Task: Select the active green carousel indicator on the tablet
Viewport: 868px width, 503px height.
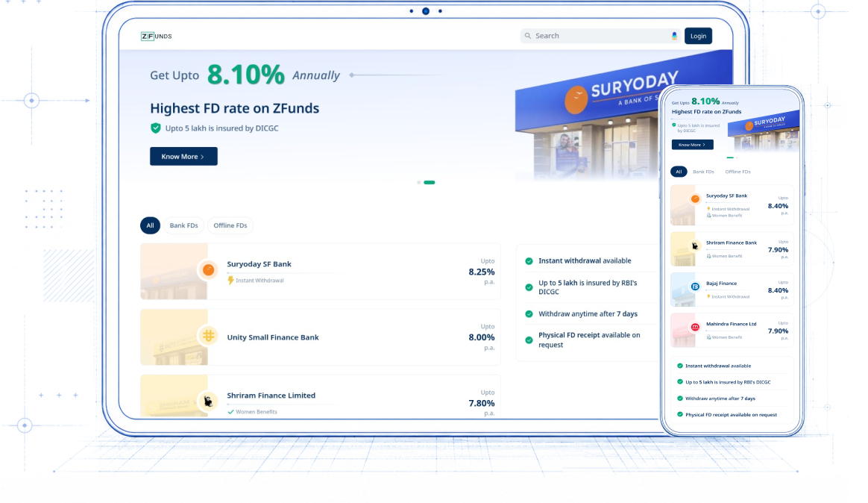Action: pos(429,182)
